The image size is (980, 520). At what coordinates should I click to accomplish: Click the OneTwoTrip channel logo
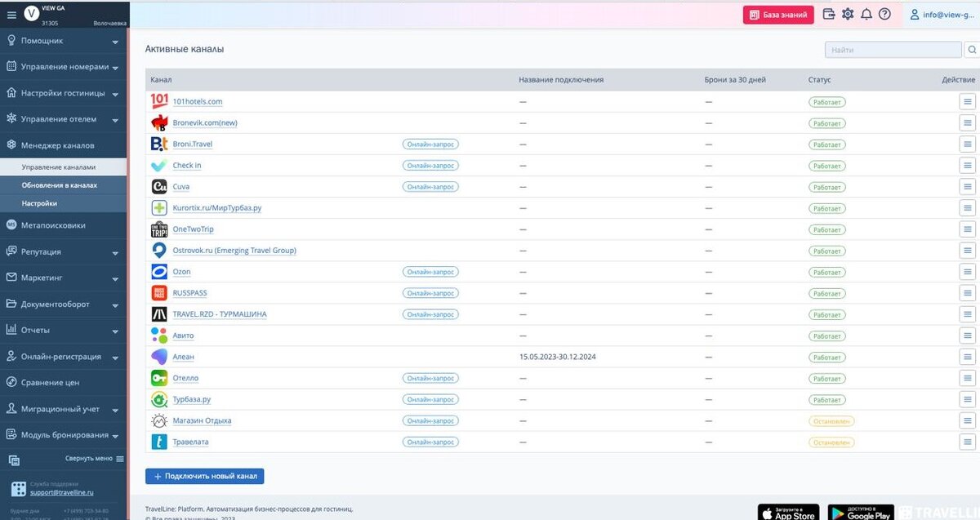[x=159, y=229]
